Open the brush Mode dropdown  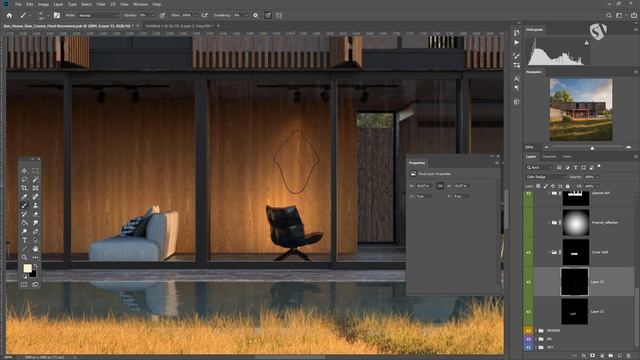98,15
